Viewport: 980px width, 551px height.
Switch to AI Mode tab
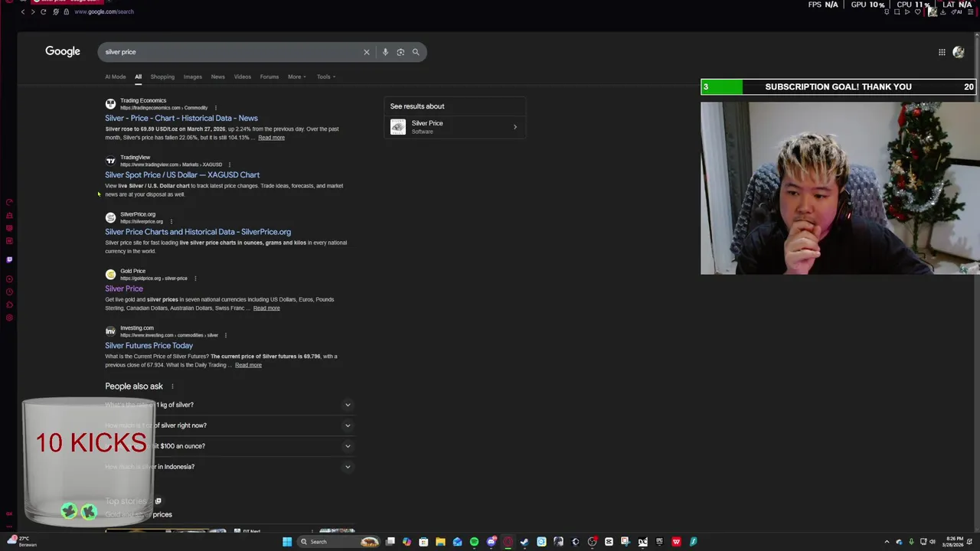point(116,77)
